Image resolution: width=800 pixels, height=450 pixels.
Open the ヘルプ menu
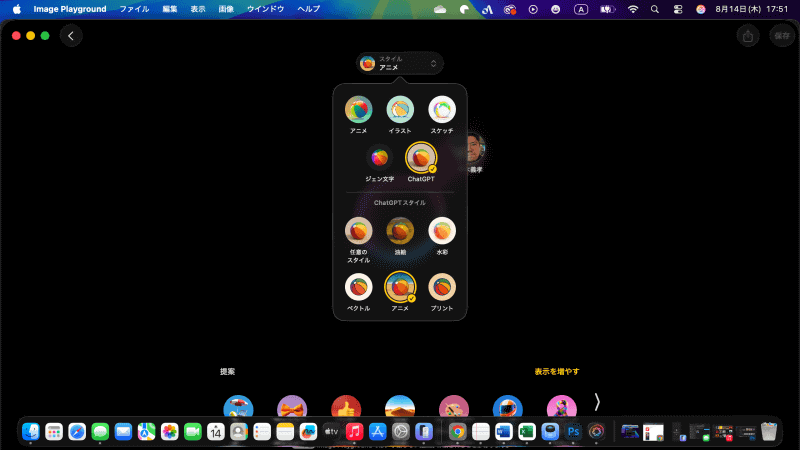coord(309,9)
